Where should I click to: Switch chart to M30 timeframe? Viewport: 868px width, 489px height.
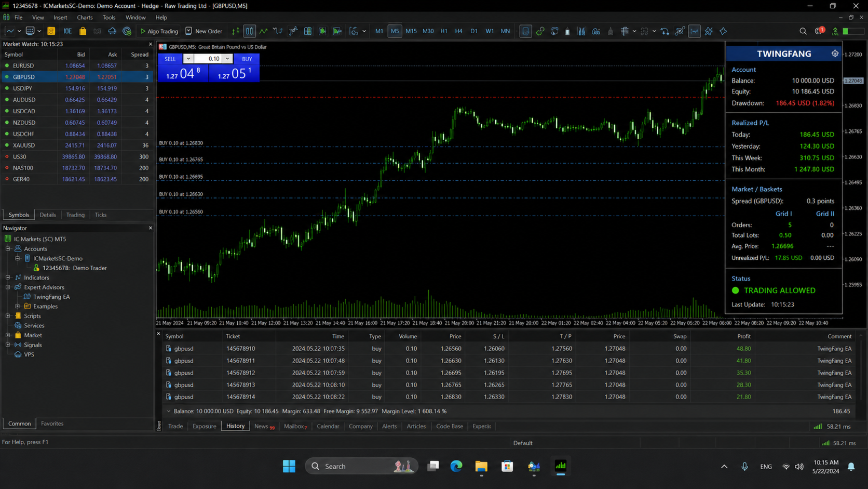pyautogui.click(x=428, y=31)
